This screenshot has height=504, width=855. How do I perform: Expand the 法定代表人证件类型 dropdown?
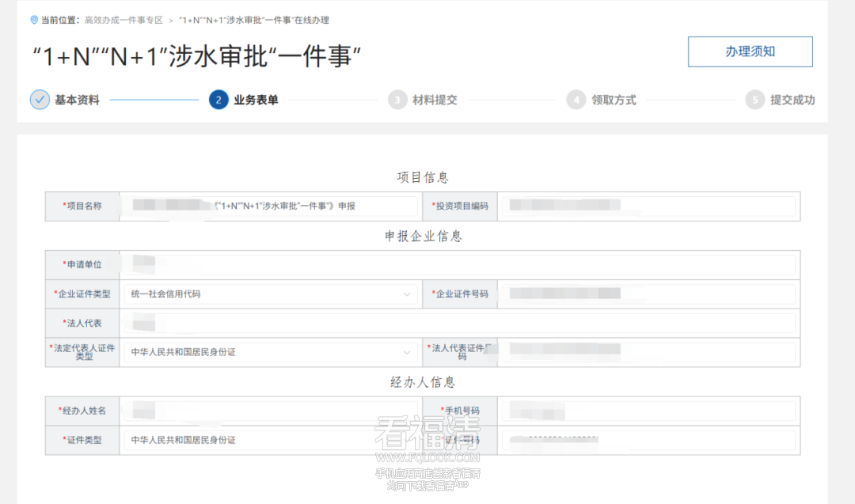coord(270,352)
